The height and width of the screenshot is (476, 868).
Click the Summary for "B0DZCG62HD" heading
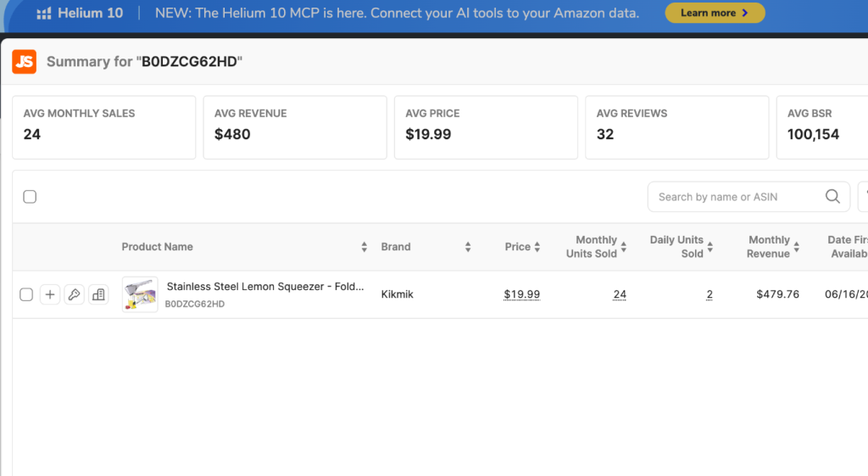144,61
